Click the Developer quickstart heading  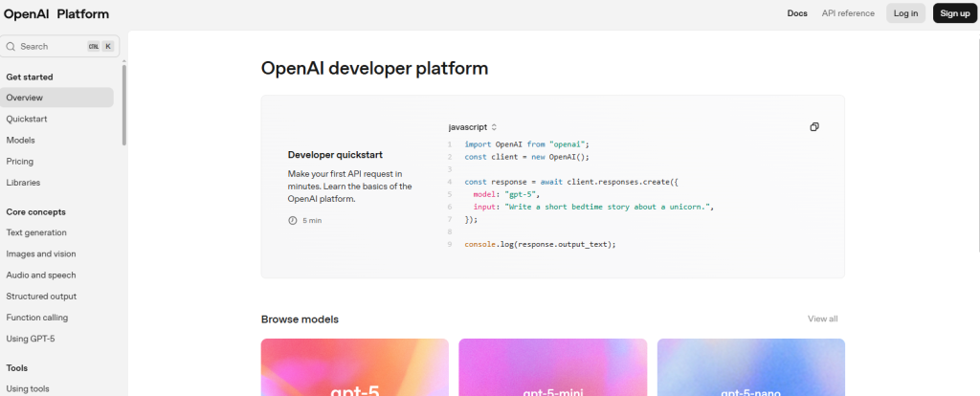coord(335,154)
